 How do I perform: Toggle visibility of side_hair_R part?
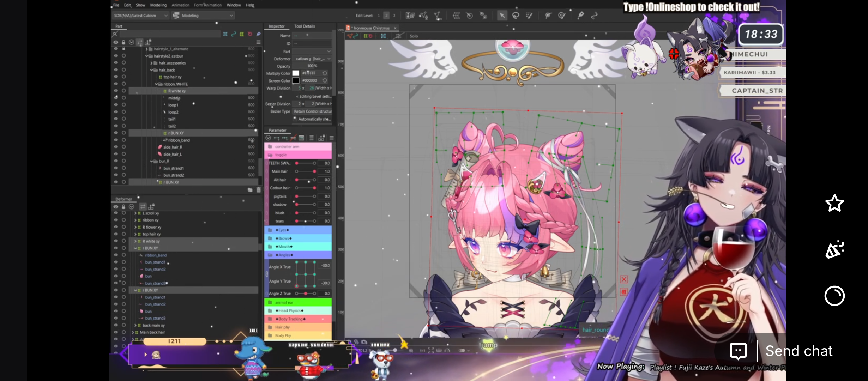(x=116, y=147)
